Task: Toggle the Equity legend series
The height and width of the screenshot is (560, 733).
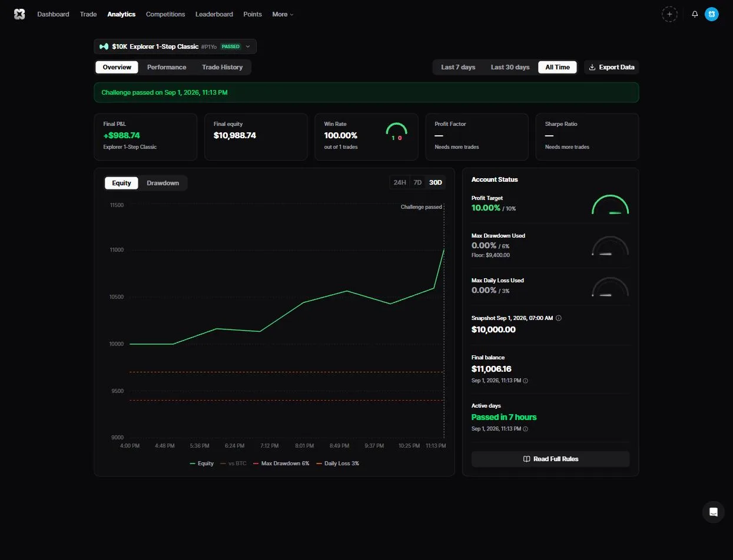Action: pos(201,464)
